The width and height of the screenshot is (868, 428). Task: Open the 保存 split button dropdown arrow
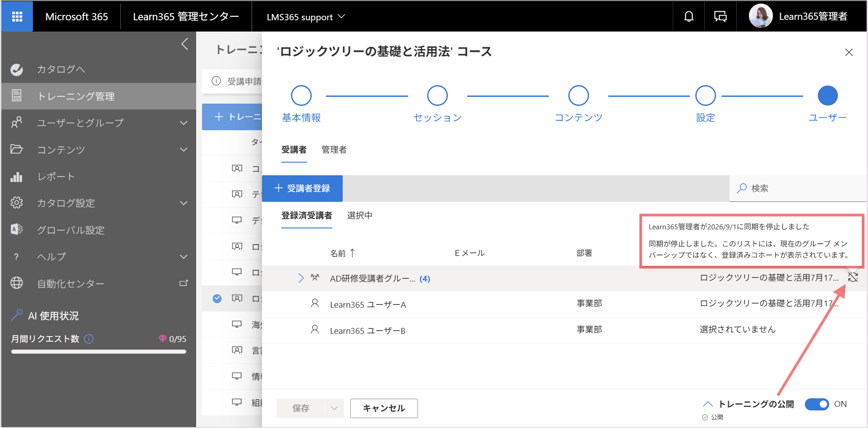pyautogui.click(x=334, y=408)
